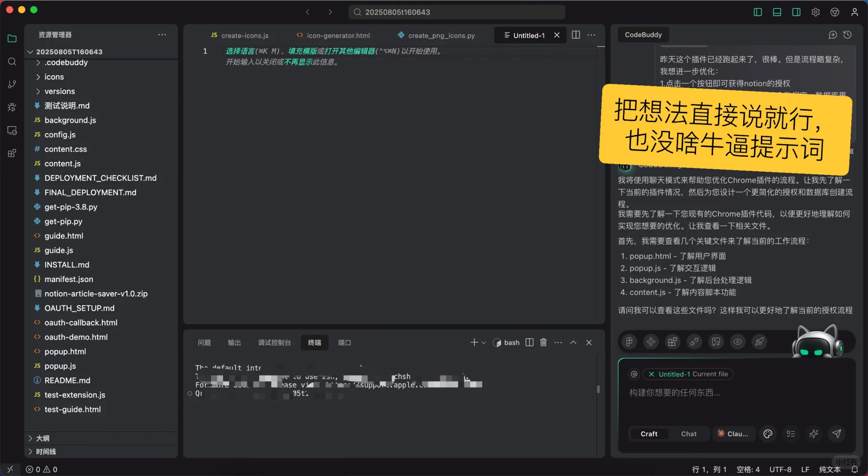
Task: Switch to Chat mode in CodeBuddy
Action: (x=689, y=434)
